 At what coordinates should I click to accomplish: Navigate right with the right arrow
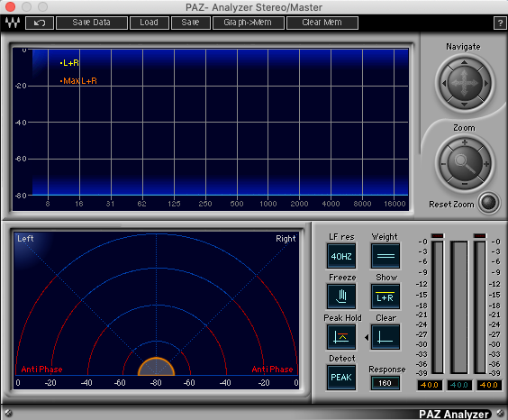click(486, 83)
